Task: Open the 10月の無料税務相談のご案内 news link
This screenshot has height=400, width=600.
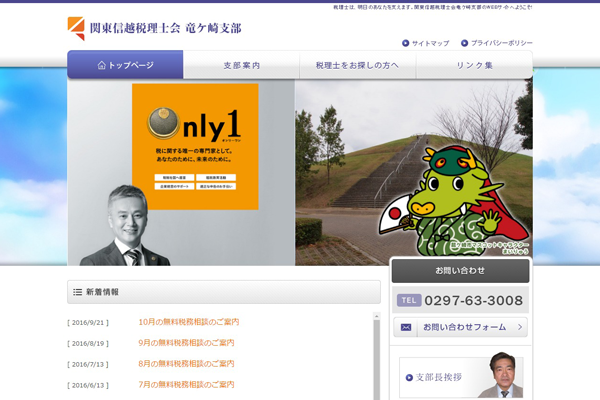Action: (188, 322)
